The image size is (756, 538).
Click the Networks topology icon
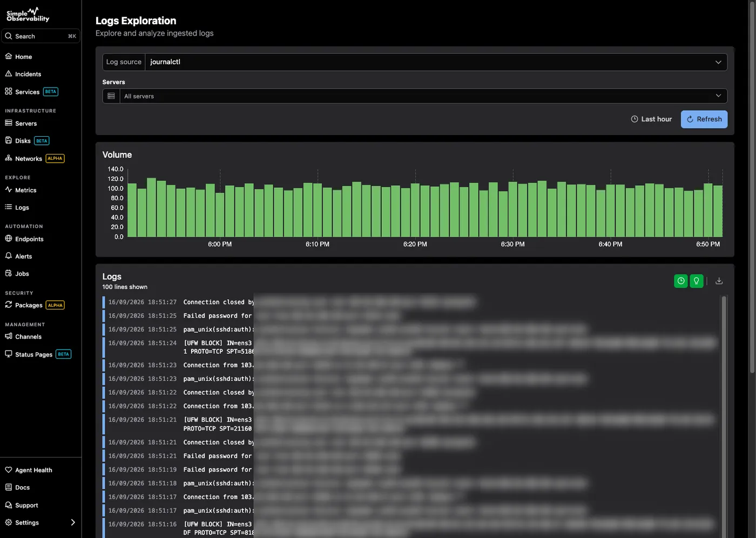pyautogui.click(x=9, y=158)
